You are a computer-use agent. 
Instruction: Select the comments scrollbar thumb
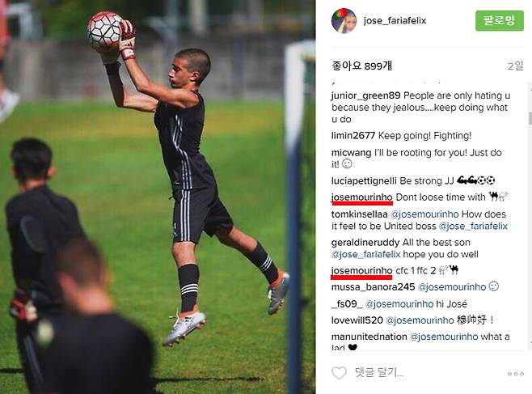click(x=530, y=118)
